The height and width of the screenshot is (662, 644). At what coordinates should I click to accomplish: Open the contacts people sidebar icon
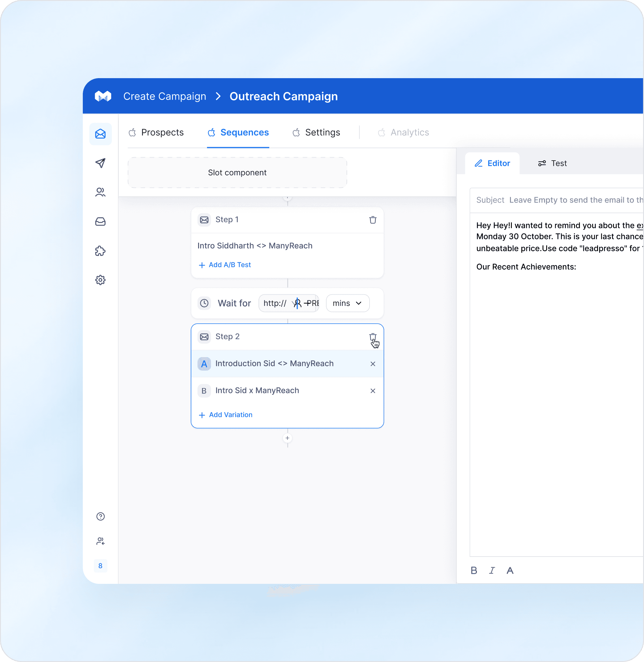pos(101,192)
